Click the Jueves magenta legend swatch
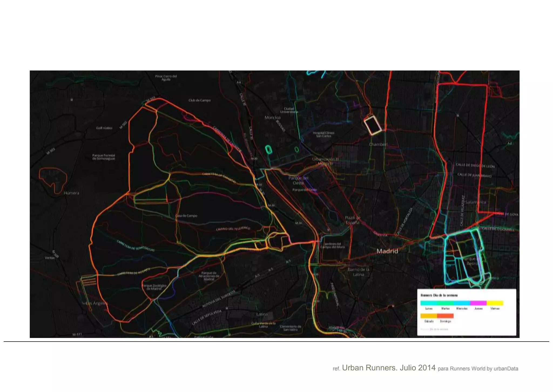This screenshot has width=553, height=392. tap(478, 303)
